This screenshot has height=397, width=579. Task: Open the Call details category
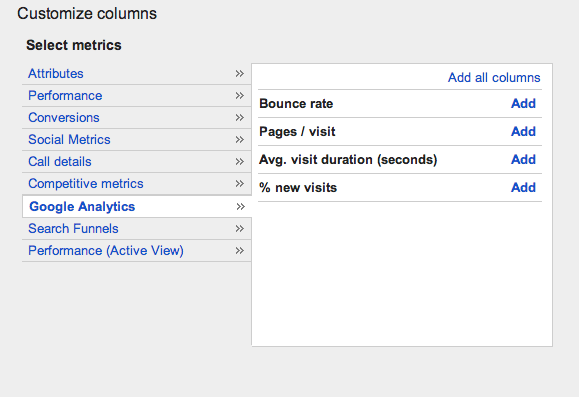(59, 161)
